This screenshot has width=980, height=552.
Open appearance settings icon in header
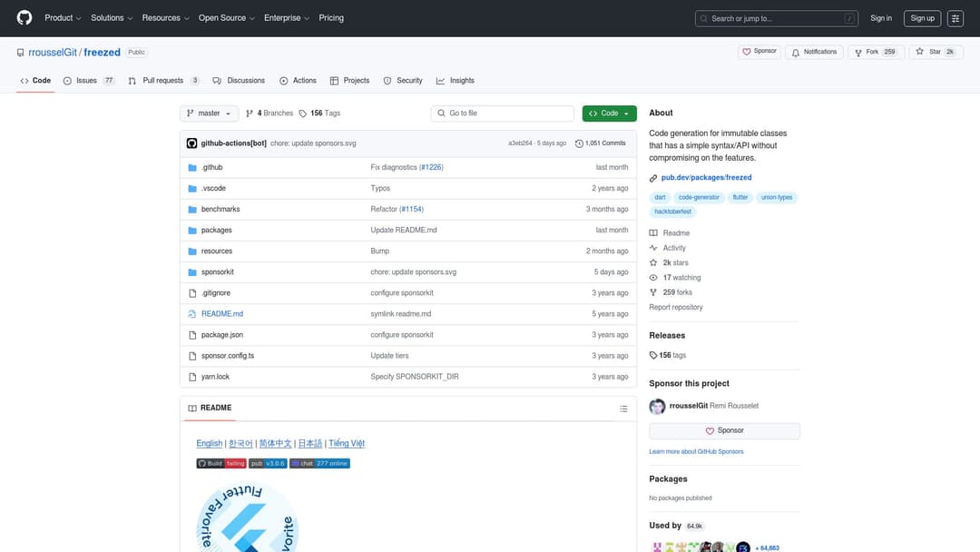click(x=955, y=18)
